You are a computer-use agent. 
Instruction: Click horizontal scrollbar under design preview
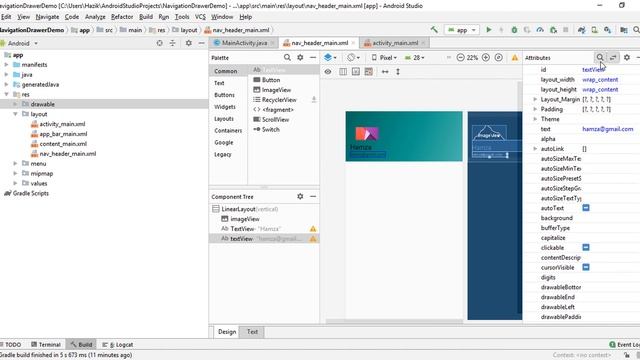394,321
